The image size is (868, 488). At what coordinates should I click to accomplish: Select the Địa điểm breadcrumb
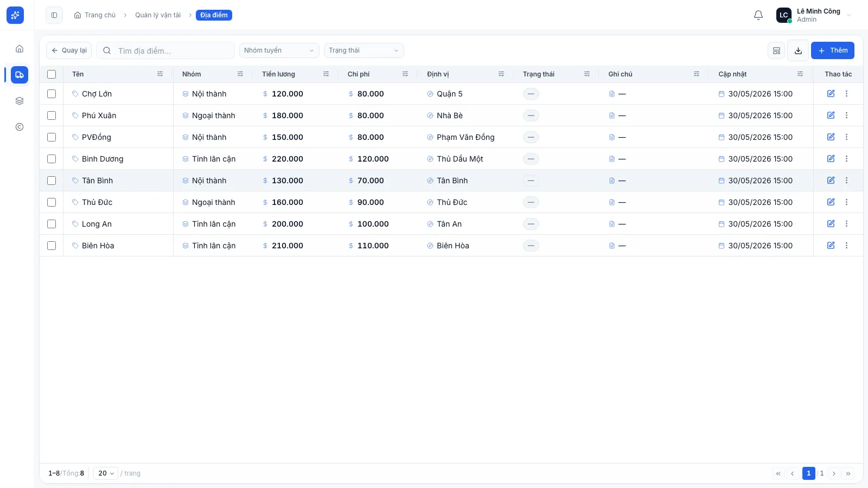214,15
